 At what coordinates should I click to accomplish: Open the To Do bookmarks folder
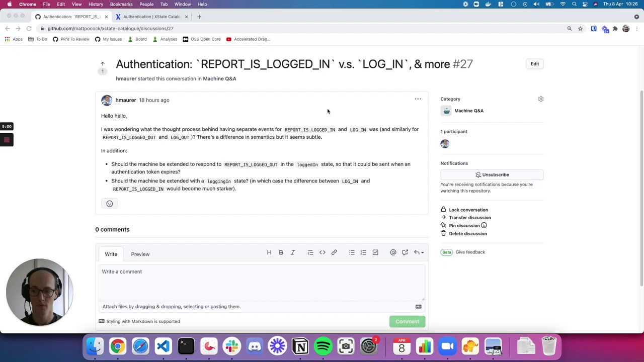click(x=38, y=39)
